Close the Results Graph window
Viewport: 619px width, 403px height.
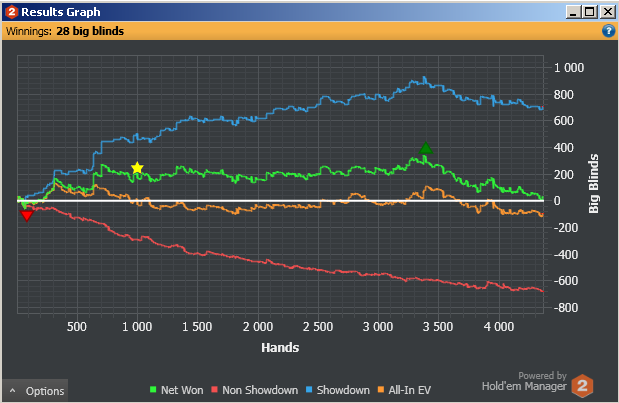(x=607, y=12)
